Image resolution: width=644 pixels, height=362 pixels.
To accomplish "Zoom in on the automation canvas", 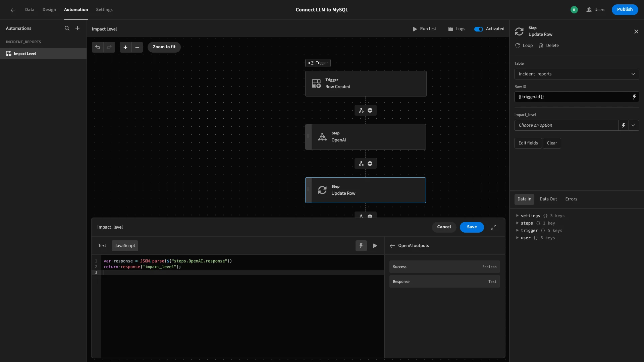I will pyautogui.click(x=125, y=47).
